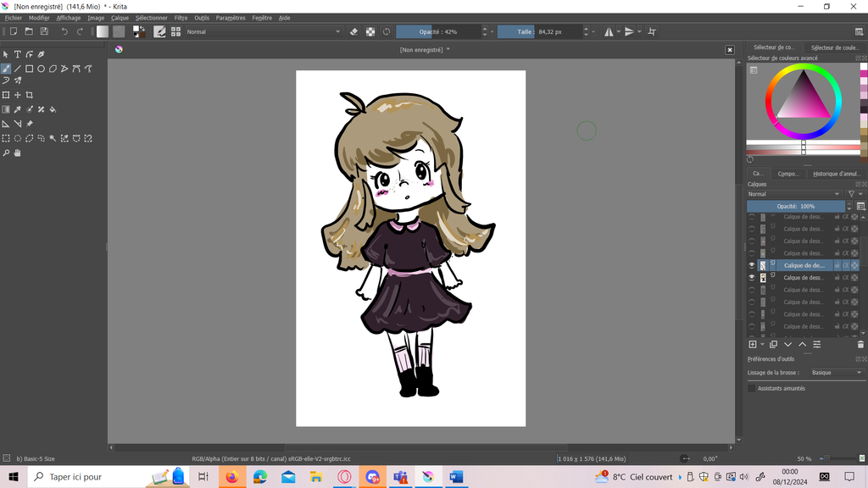Pick the Rectangular selection tool
Image resolution: width=868 pixels, height=488 pixels.
tap(6, 138)
